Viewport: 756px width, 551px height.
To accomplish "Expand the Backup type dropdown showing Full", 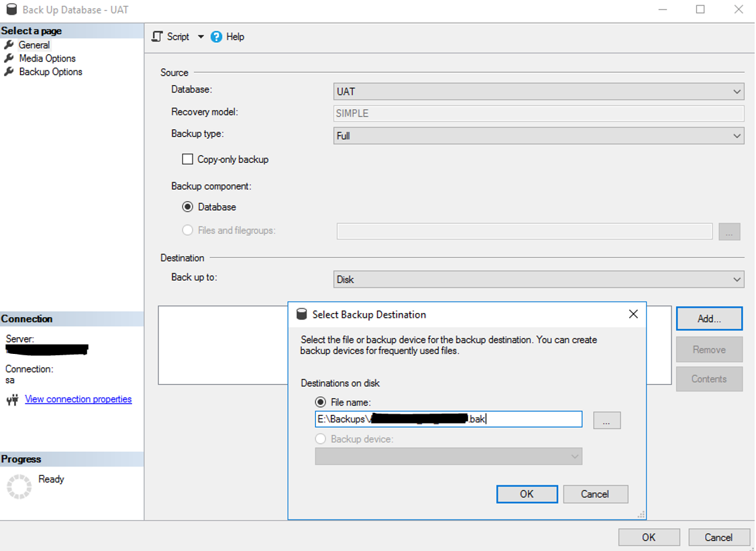I will pos(539,136).
